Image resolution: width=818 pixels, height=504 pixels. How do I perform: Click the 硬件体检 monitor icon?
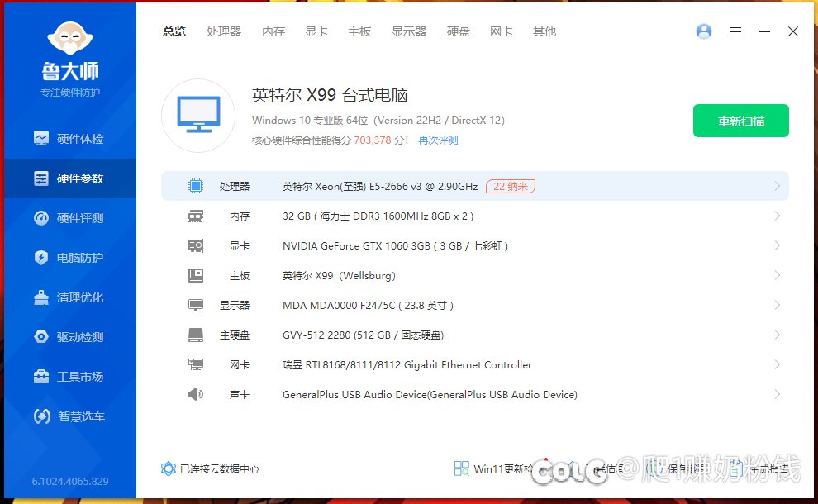tap(41, 139)
